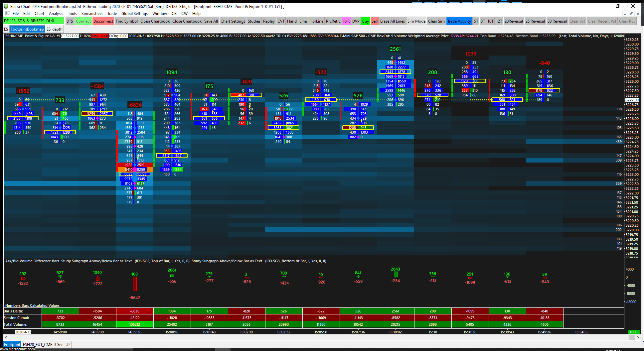644x351 pixels.
Task: Select the R/R reward-risk tool
Action: tap(346, 21)
